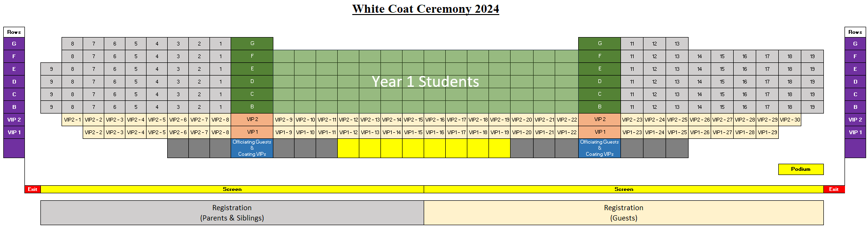Screen dimensions: 868x228
Task: Choose seat 17 in row C
Action: click(767, 94)
